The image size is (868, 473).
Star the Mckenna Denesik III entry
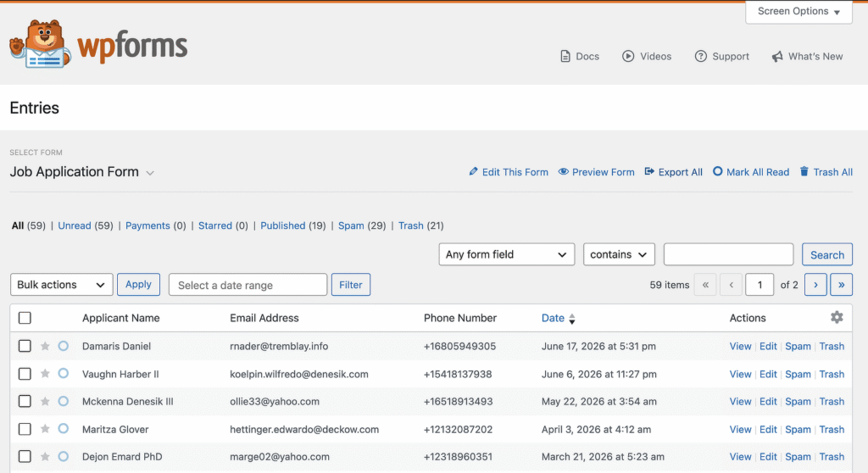tap(46, 402)
